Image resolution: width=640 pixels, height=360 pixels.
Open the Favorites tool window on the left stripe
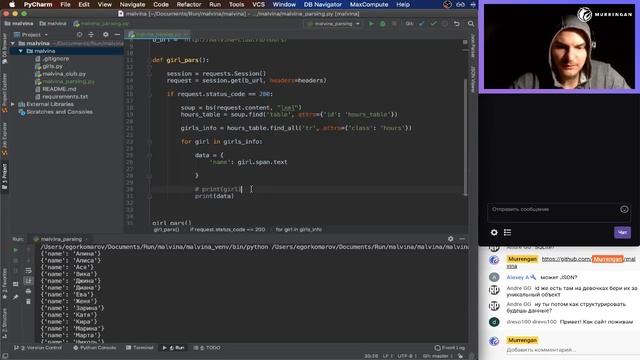pyautogui.click(x=4, y=283)
